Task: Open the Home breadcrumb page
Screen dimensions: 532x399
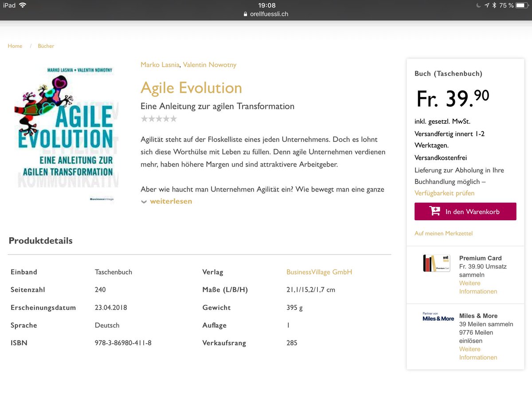Action: click(15, 46)
